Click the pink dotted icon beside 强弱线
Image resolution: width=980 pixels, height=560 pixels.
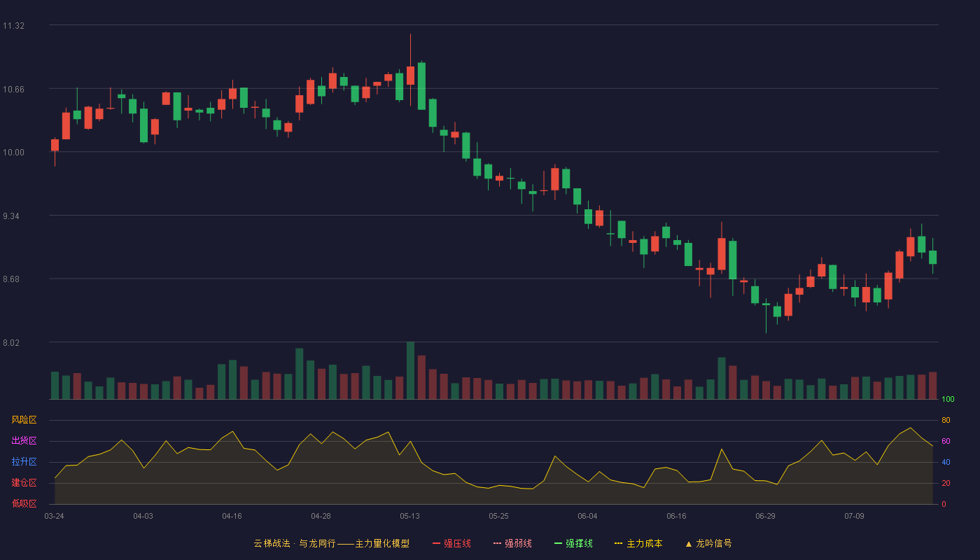coord(498,543)
